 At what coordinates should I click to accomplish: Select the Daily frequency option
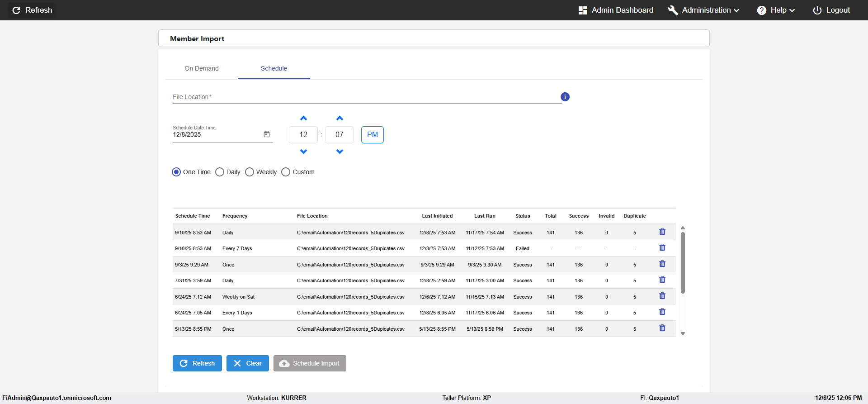[220, 172]
